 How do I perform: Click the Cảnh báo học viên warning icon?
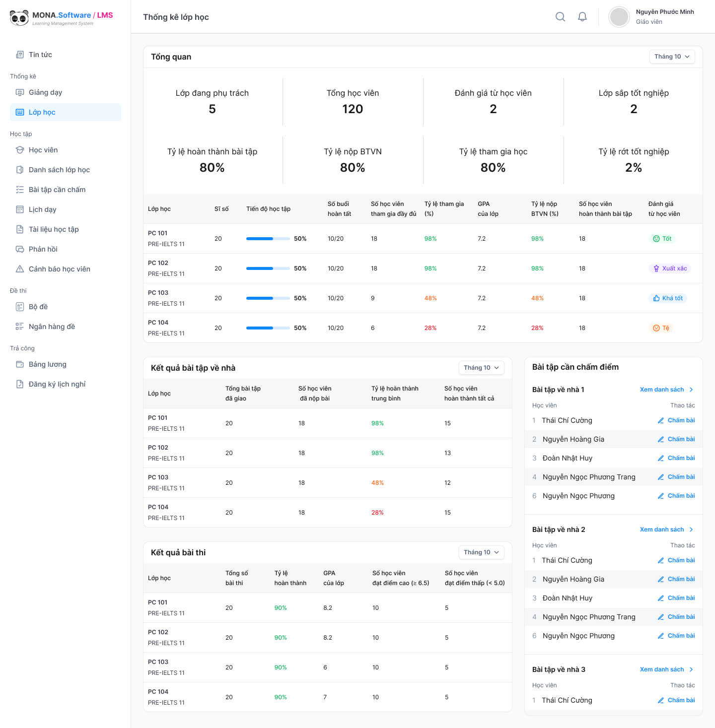[x=20, y=269]
